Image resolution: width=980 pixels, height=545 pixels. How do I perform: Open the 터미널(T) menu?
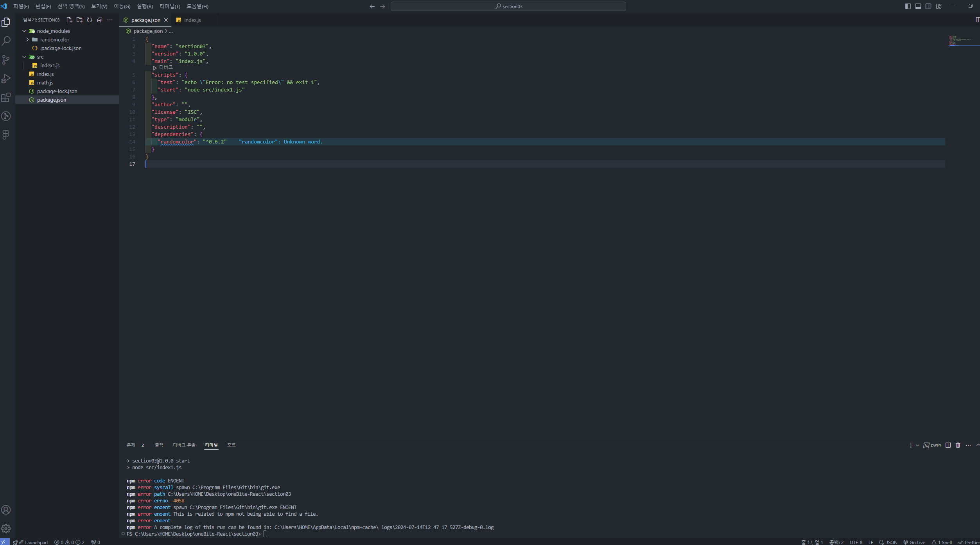pyautogui.click(x=170, y=6)
